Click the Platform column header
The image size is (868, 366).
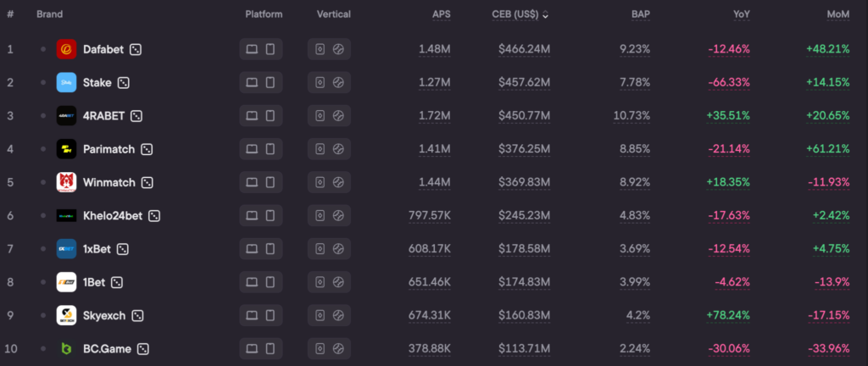(264, 14)
